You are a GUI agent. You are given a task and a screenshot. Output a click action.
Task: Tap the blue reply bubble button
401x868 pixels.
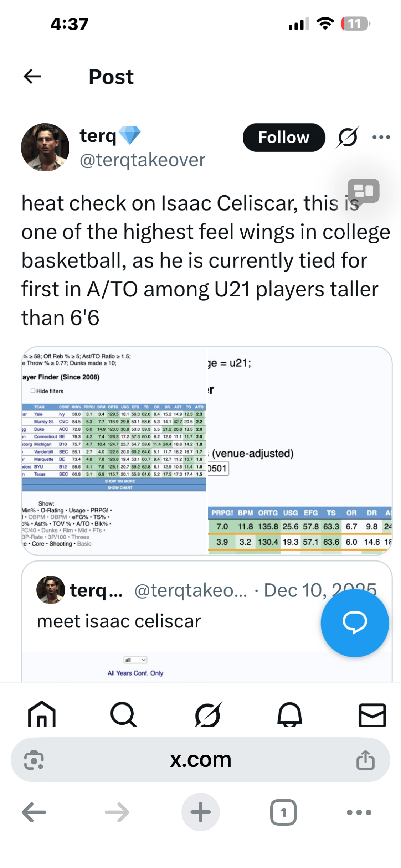354,622
